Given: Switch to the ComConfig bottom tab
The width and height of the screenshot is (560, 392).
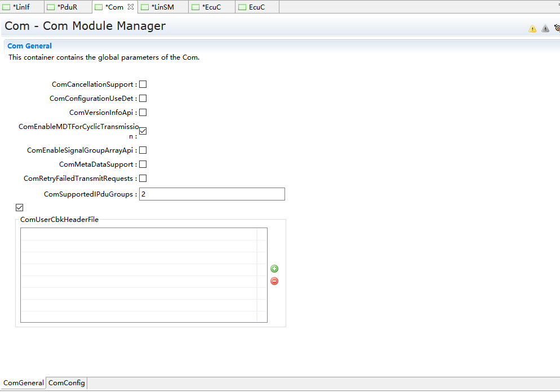Looking at the screenshot, I should (x=66, y=383).
